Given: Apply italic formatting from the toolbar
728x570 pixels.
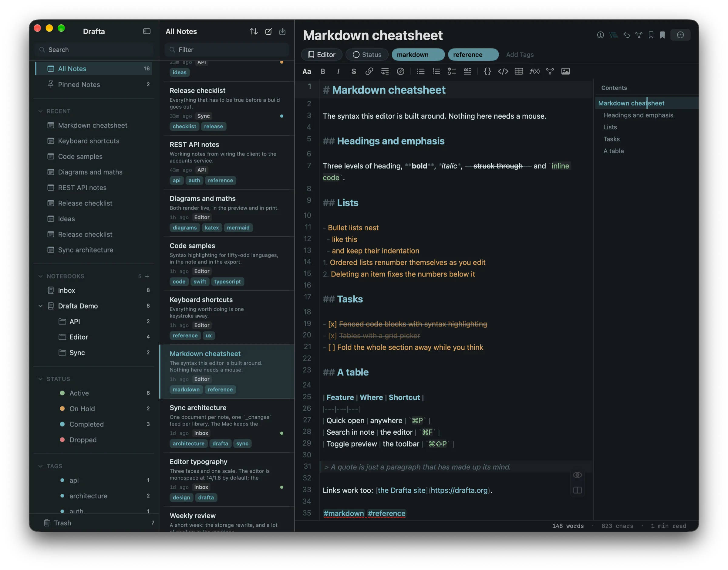Looking at the screenshot, I should [338, 71].
